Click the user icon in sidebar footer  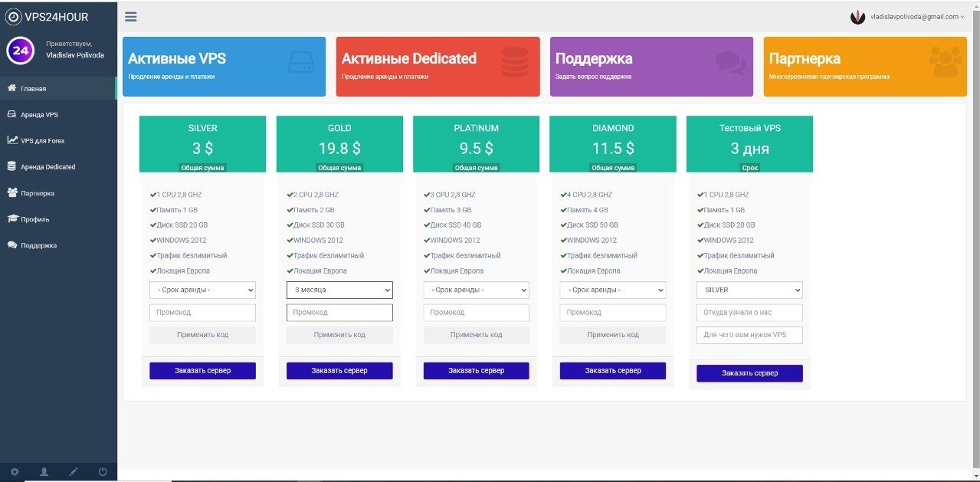44,471
